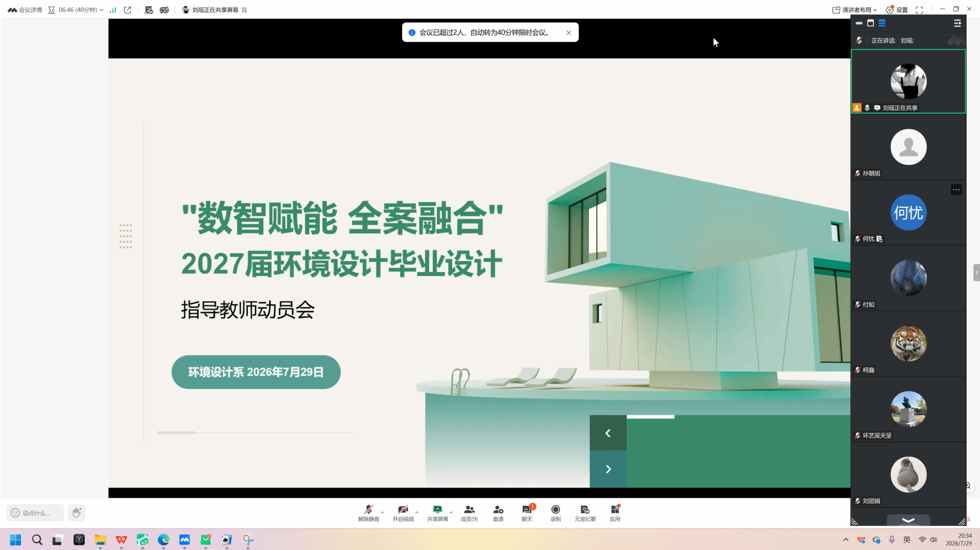Screen dimensions: 980x550
Task: Select 孙朝旭's participant tile
Action: coord(908,147)
